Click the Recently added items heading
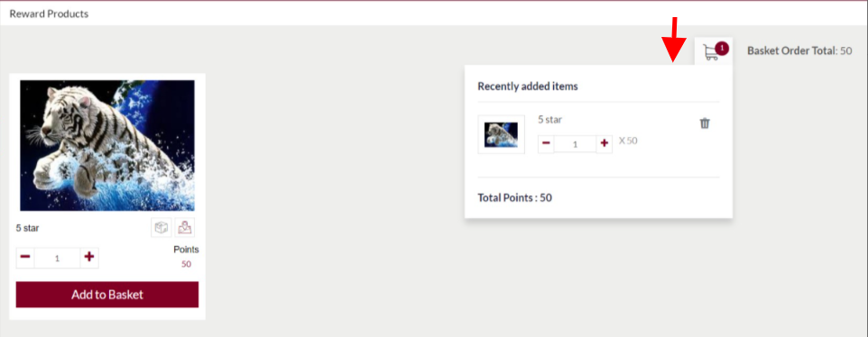The height and width of the screenshot is (337, 868). [528, 87]
